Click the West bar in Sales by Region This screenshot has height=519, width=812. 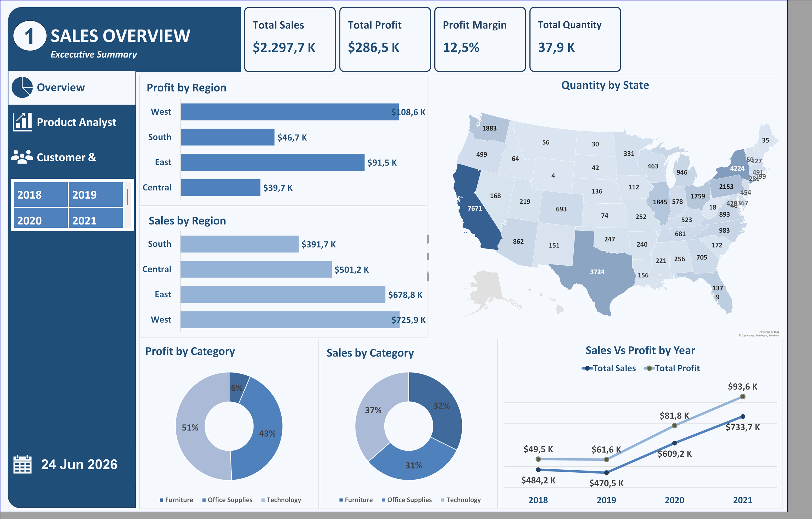click(x=290, y=320)
